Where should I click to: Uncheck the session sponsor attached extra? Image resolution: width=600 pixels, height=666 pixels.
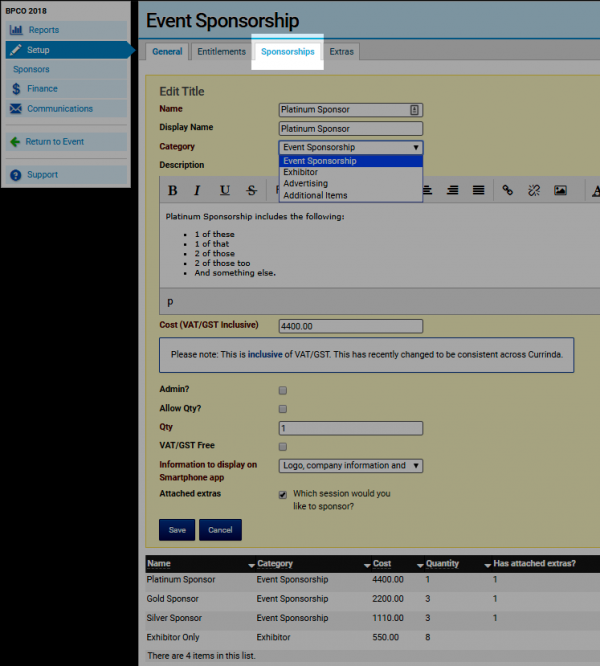point(283,495)
